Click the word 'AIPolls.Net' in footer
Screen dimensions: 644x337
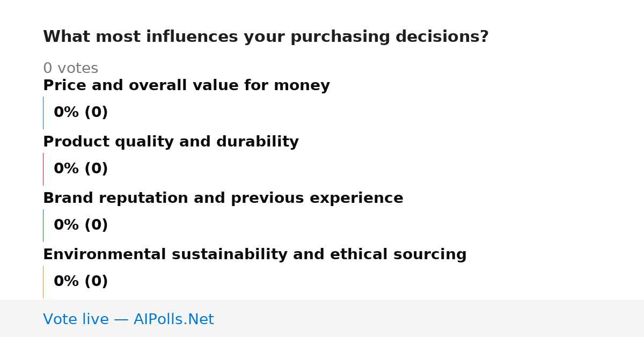tap(173, 320)
